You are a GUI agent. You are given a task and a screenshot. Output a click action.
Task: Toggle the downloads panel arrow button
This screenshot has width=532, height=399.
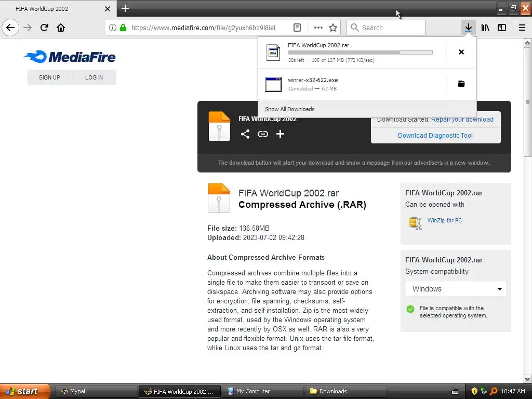(x=468, y=28)
